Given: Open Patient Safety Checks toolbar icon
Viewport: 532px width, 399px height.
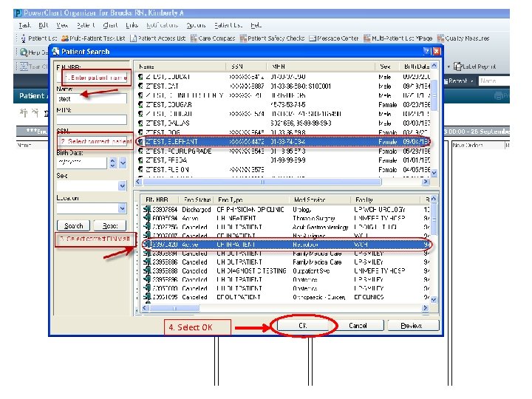Looking at the screenshot, I should (243, 38).
